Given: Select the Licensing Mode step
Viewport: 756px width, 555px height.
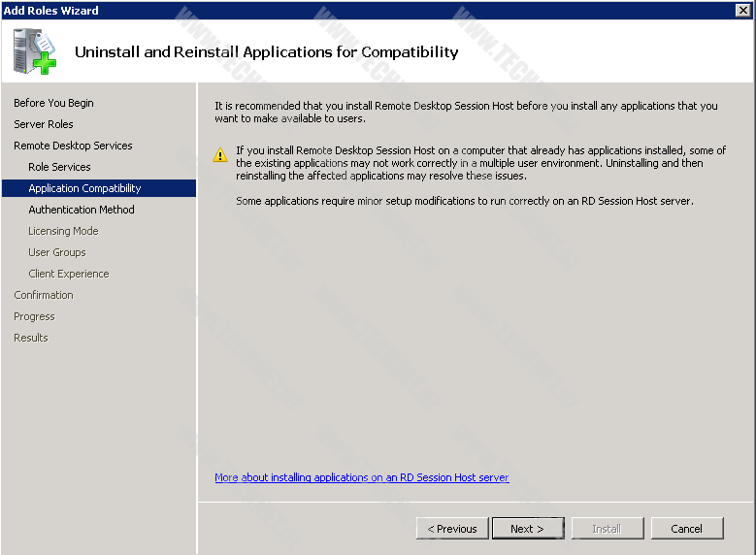Looking at the screenshot, I should click(63, 231).
